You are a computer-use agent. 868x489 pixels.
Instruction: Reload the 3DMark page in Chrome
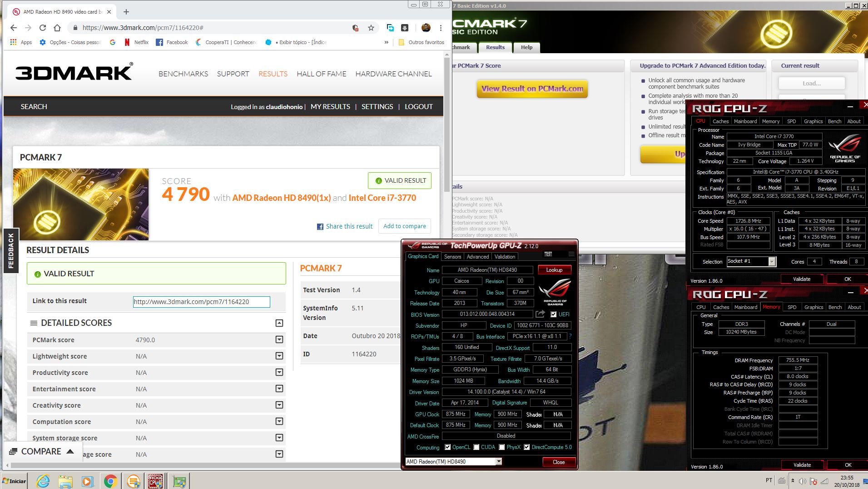click(x=43, y=28)
